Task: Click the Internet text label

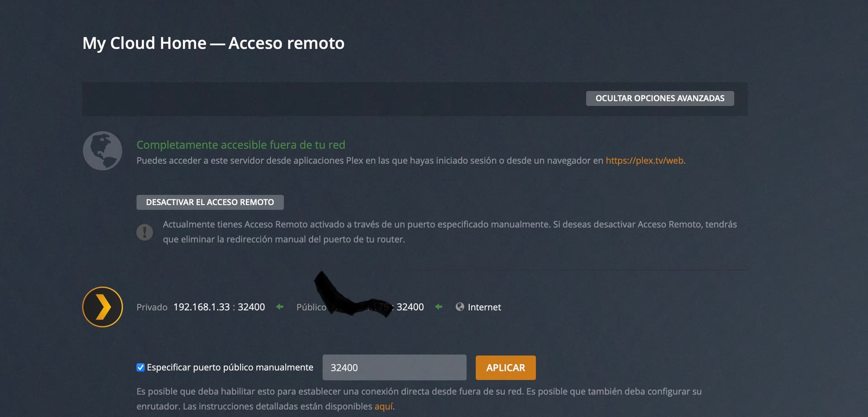Action: (484, 307)
